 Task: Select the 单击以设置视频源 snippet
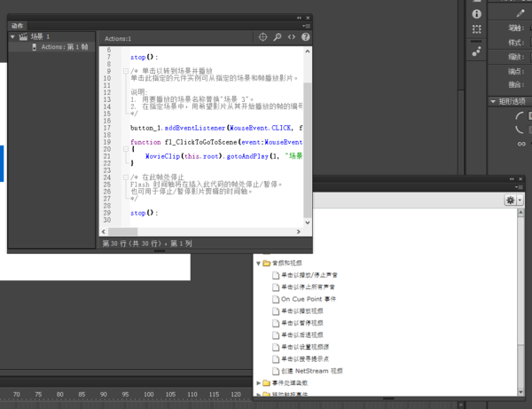[x=305, y=347]
